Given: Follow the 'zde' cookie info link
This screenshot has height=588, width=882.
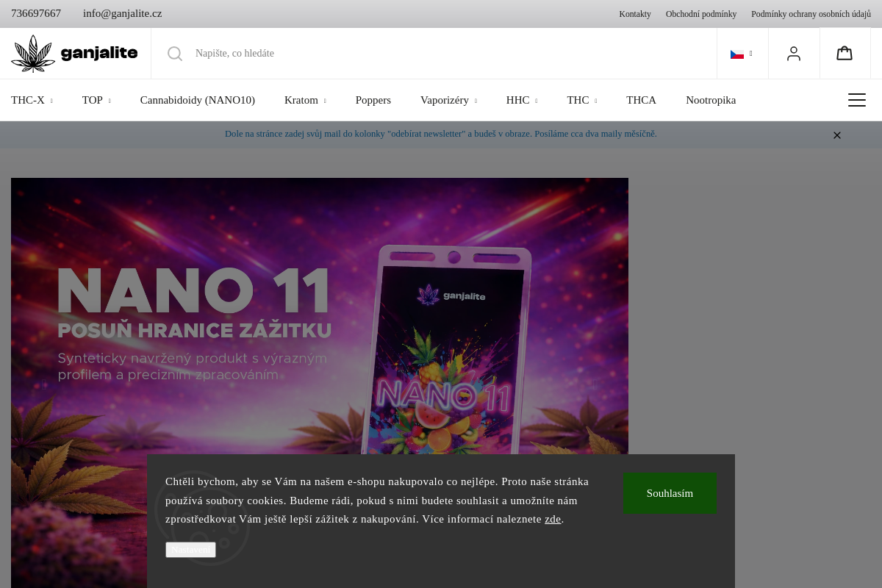Looking at the screenshot, I should [x=553, y=519].
